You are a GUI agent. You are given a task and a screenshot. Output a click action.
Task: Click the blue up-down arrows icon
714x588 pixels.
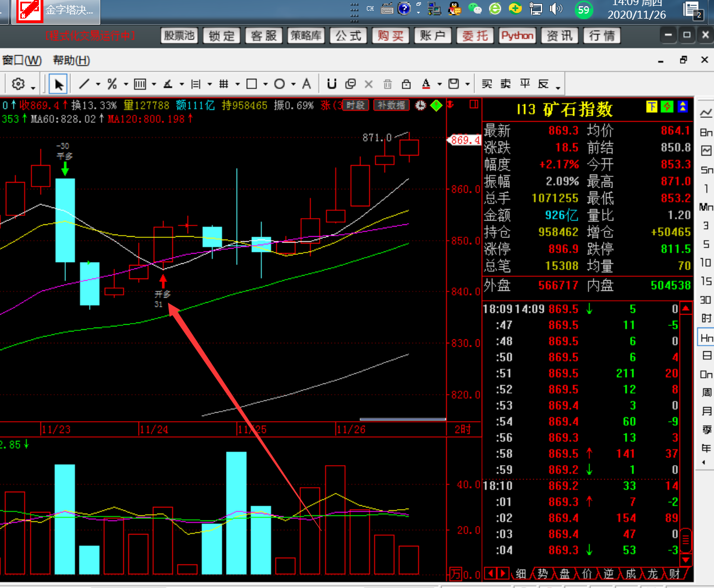coord(683,107)
